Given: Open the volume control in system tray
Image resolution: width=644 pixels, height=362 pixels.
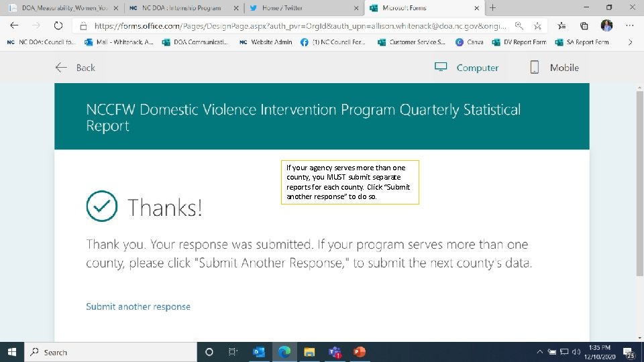Looking at the screenshot, I should pos(576,352).
